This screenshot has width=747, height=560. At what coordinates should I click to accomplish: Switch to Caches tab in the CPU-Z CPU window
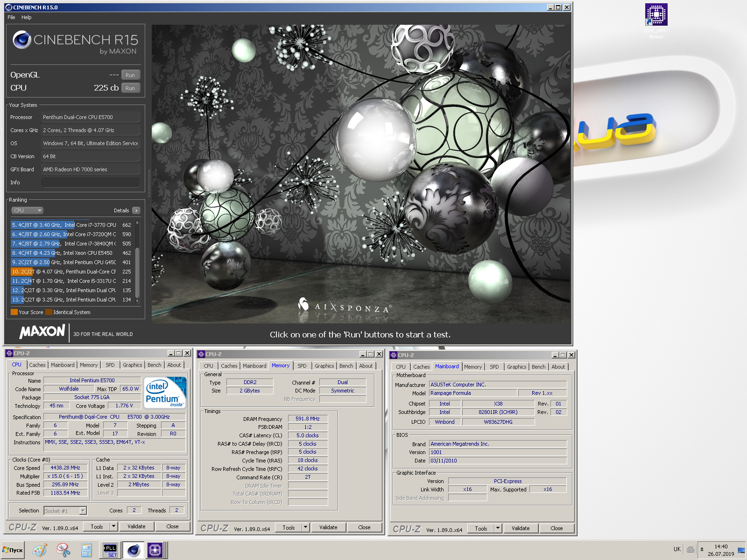click(37, 365)
